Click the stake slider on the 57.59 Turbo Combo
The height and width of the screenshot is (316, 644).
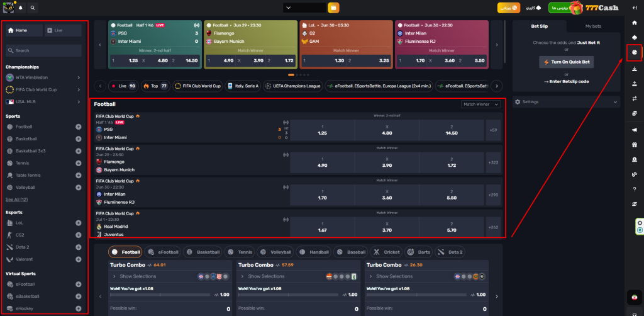(288, 295)
